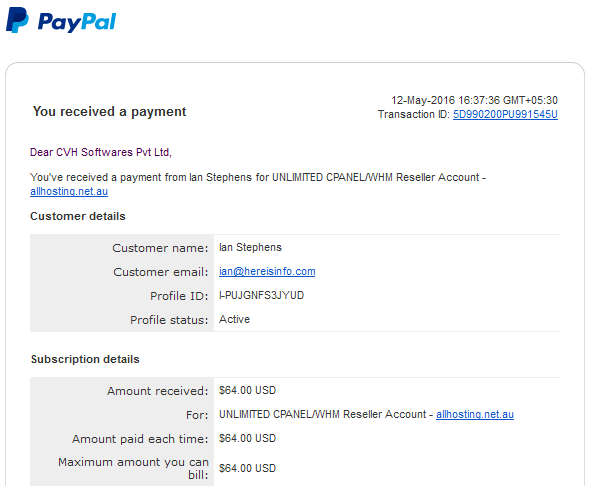This screenshot has height=486, width=603.
Task: Click customer email ian@hereisinfo.com link
Action: tap(267, 271)
